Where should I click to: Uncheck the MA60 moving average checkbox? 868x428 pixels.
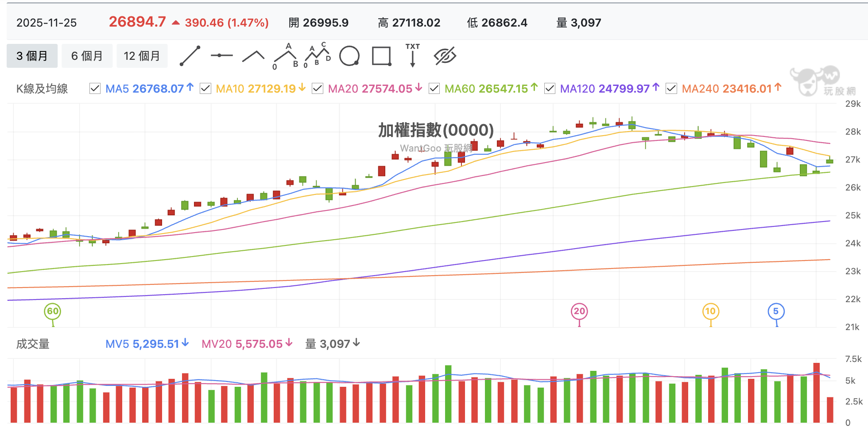click(434, 89)
